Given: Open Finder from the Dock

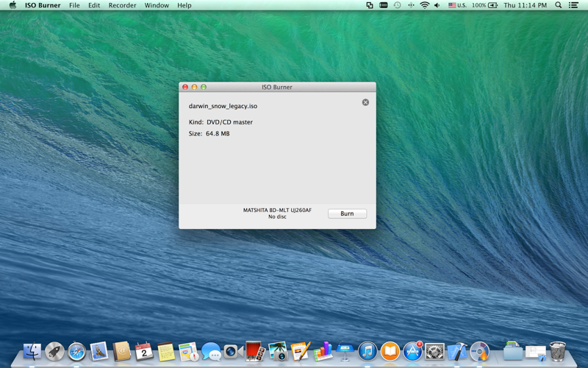Looking at the screenshot, I should click(32, 352).
